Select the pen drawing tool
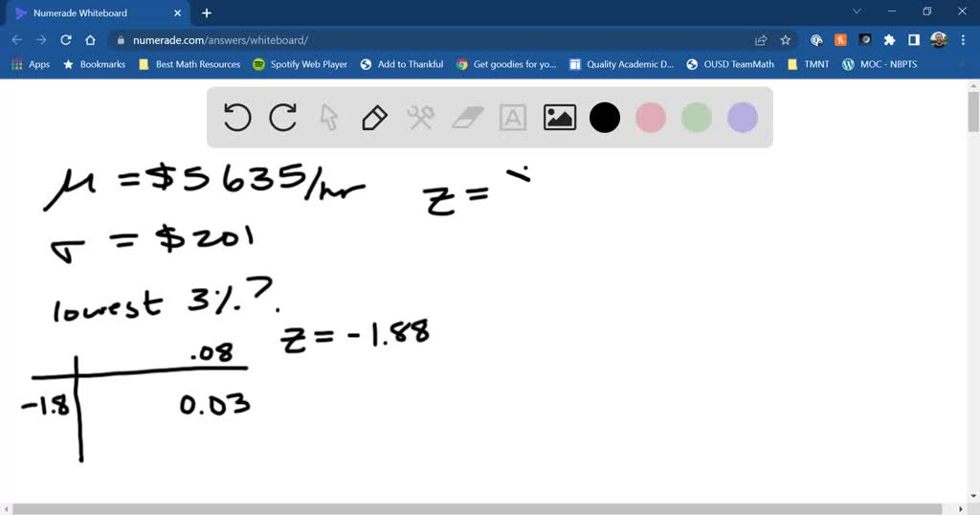 coord(374,118)
